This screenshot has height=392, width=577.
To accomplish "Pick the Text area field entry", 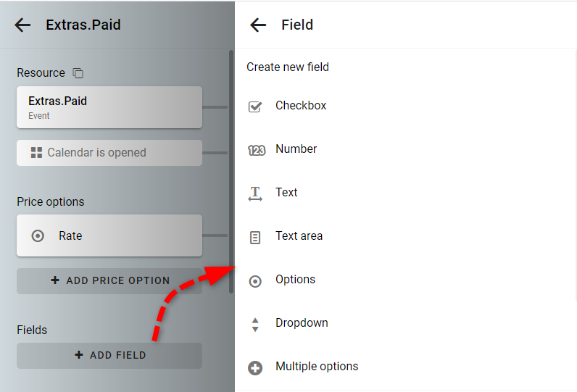I will pos(406,235).
